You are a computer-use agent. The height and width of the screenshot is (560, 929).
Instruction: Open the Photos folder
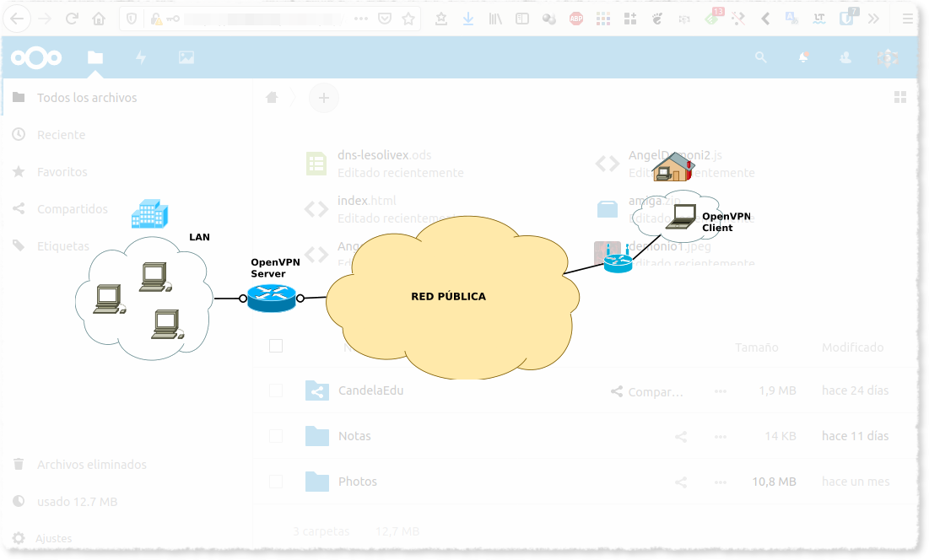tap(357, 482)
